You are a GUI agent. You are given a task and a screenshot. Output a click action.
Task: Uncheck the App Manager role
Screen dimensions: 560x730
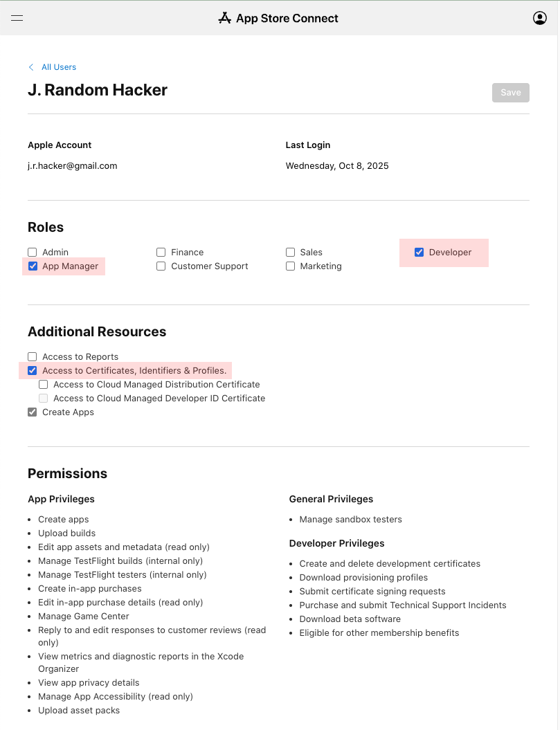pyautogui.click(x=33, y=266)
